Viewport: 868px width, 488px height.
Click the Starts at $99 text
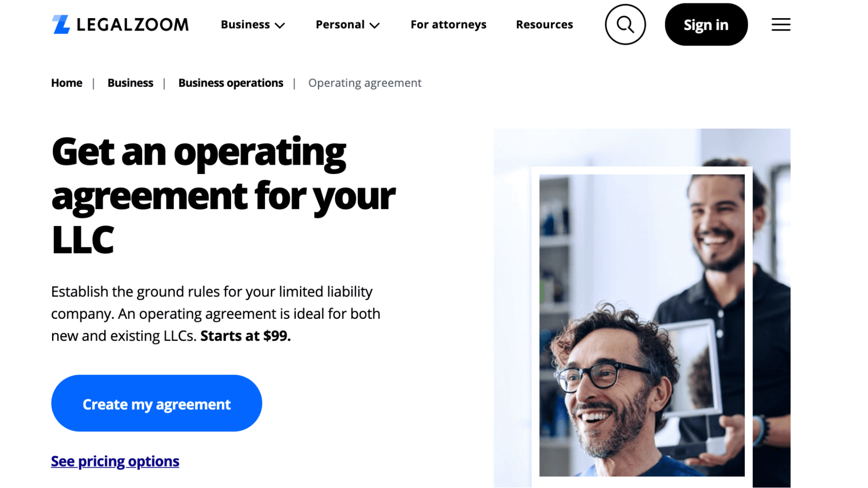245,336
